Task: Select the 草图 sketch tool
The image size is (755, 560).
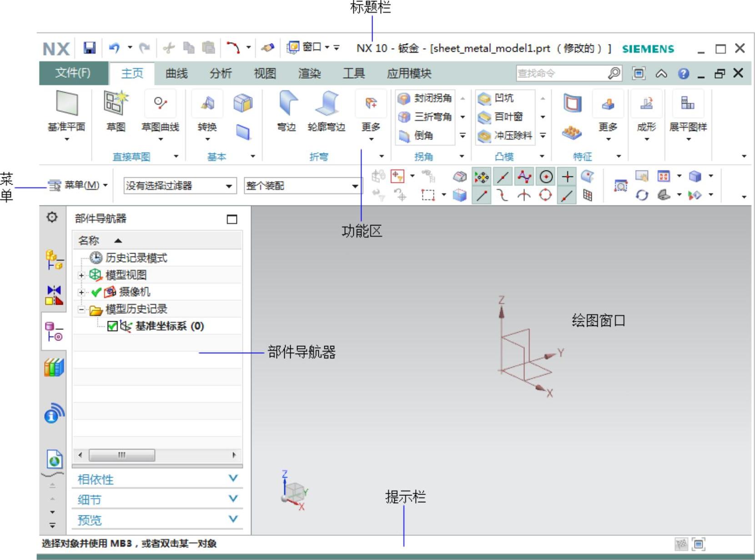Action: click(x=116, y=102)
